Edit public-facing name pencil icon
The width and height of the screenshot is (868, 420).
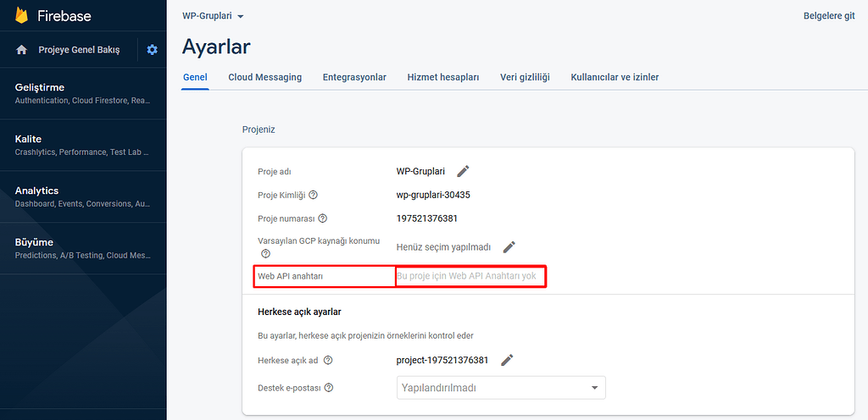507,360
